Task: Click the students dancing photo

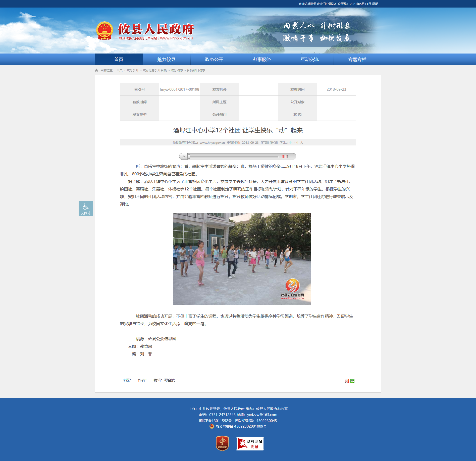Action: 242,259
